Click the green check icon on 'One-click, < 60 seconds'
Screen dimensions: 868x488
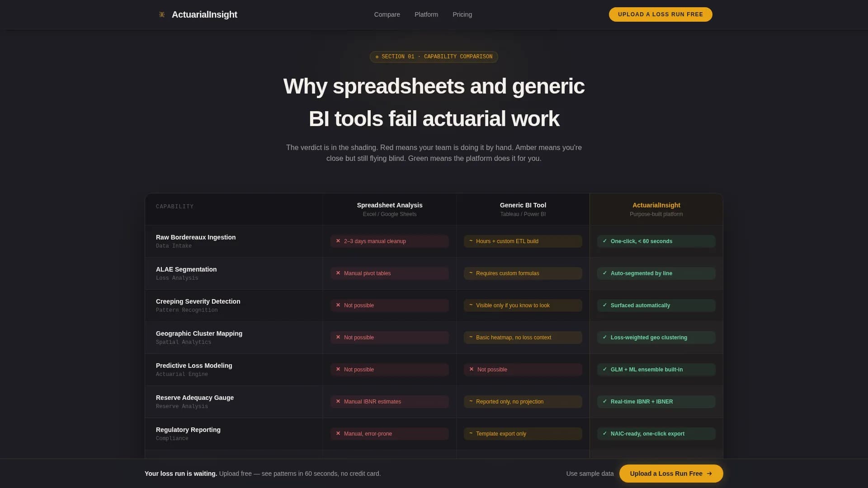coord(605,241)
